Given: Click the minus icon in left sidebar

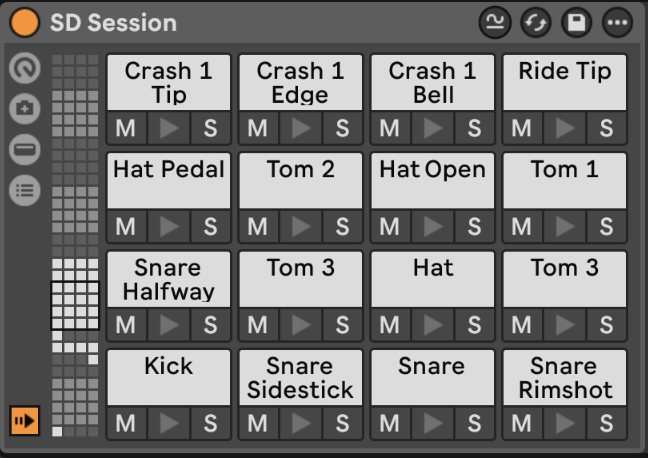Looking at the screenshot, I should (25, 150).
